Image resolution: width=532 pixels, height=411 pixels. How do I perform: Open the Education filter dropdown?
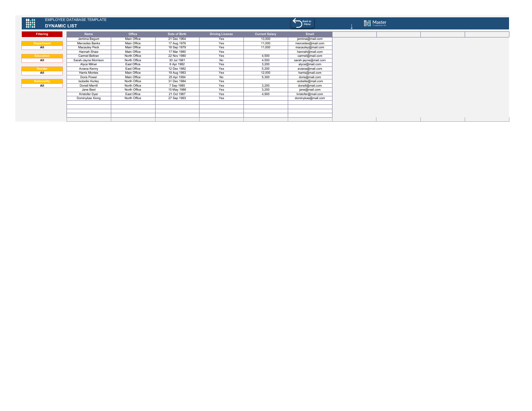pyautogui.click(x=42, y=60)
